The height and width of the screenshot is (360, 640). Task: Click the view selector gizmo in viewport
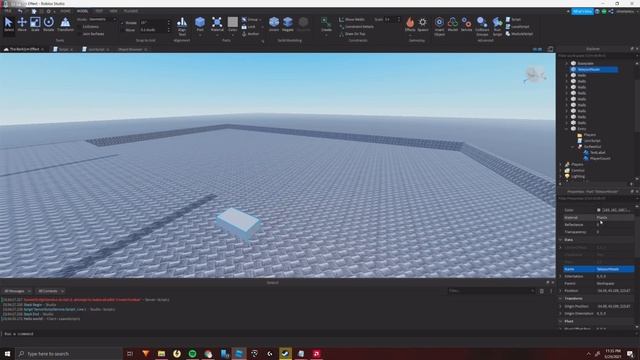535,75
